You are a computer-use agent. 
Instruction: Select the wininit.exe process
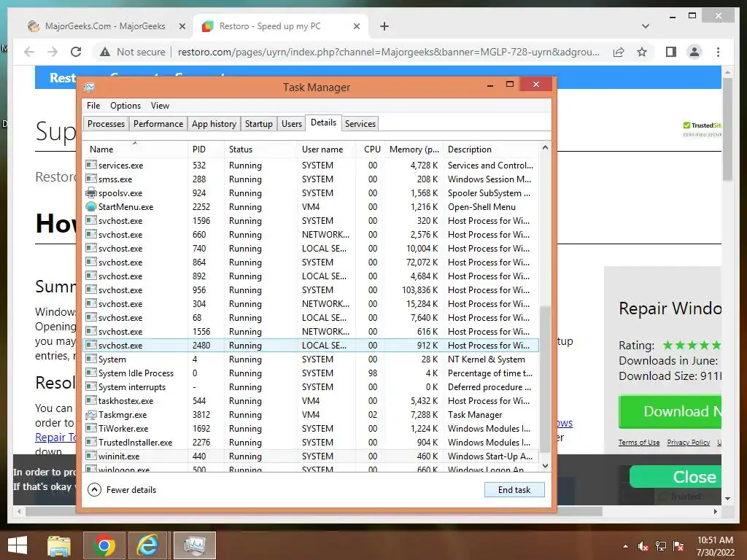tap(311, 456)
